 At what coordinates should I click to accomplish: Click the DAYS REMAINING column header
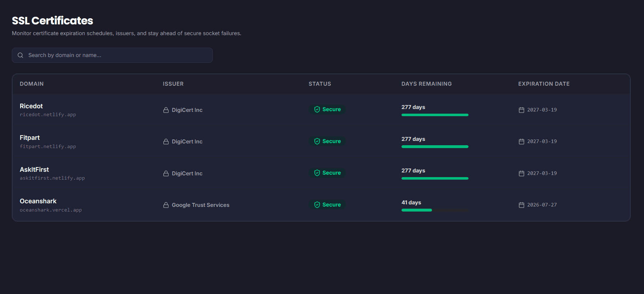click(x=427, y=84)
